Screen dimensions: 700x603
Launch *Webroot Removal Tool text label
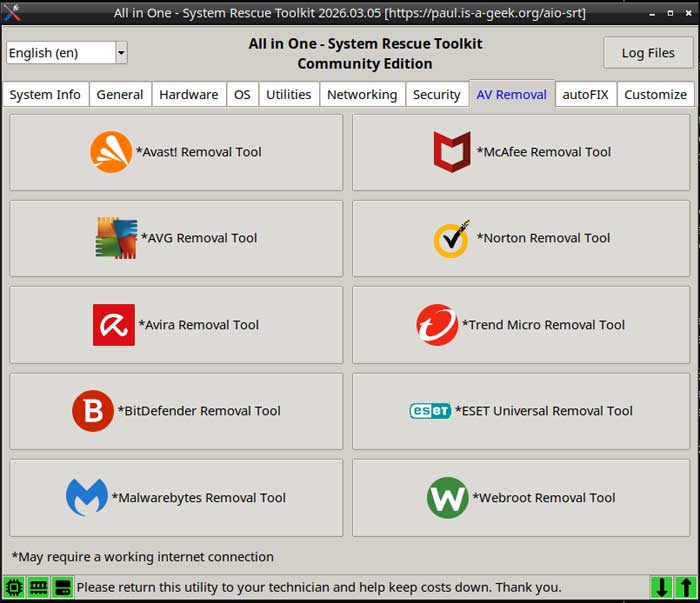(544, 497)
